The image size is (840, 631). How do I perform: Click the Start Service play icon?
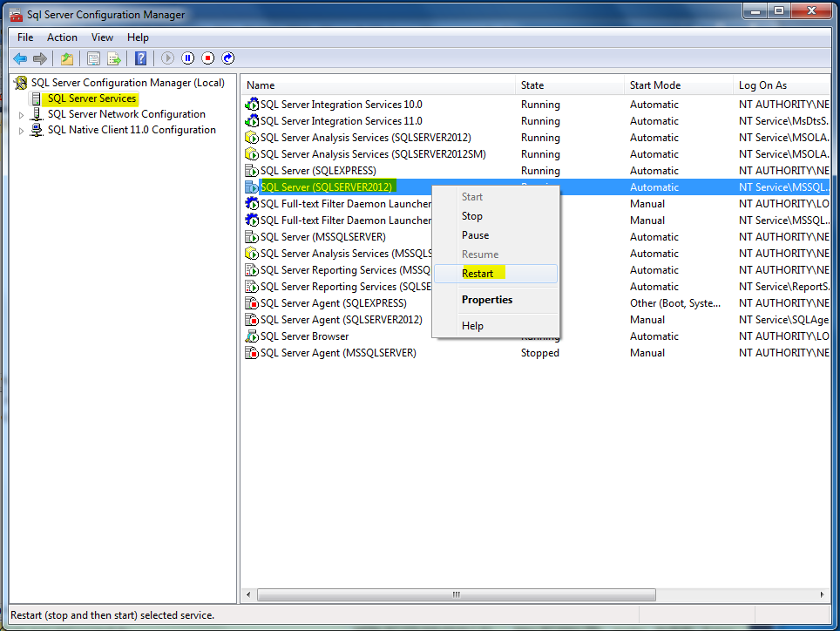click(167, 58)
